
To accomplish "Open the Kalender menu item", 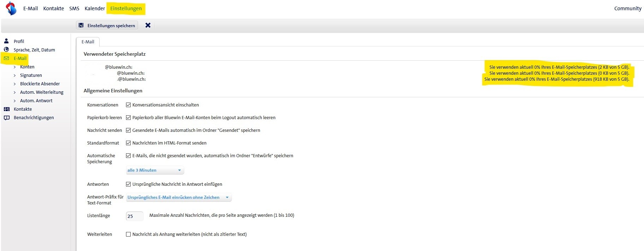I will tap(95, 8).
